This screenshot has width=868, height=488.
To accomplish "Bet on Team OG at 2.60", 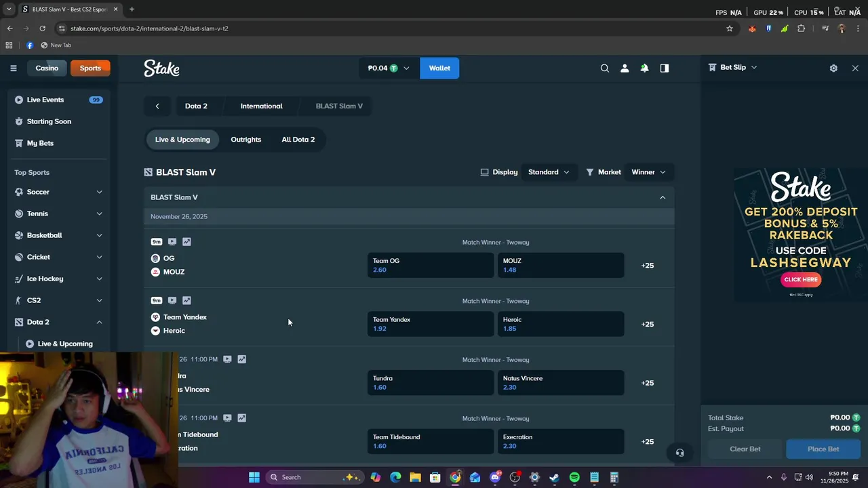I will [x=431, y=265].
